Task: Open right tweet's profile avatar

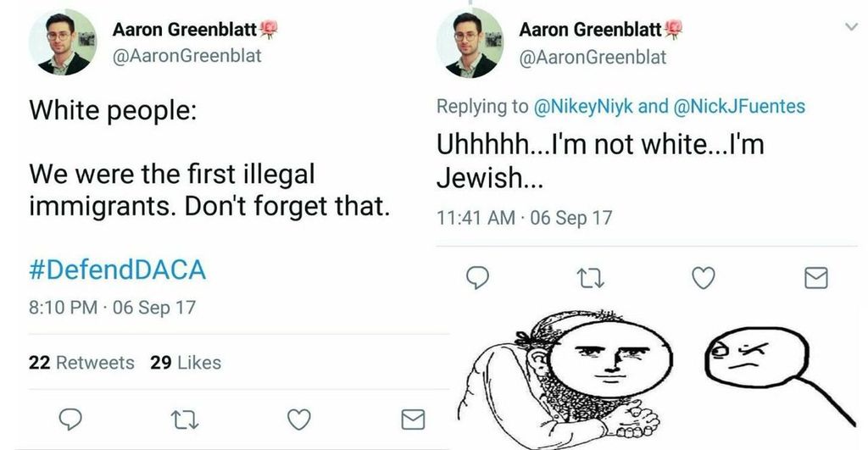Action: [469, 43]
